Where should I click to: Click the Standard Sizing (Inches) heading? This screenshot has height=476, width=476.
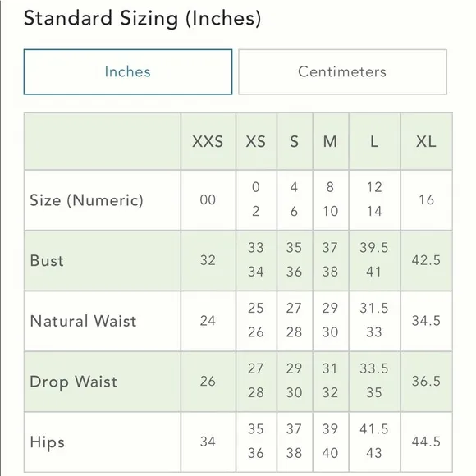(142, 18)
